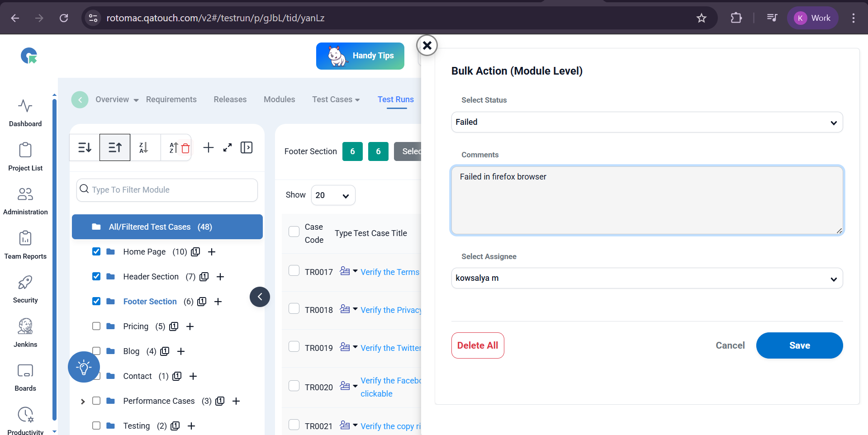Viewport: 868px width, 435px height.
Task: Tick the checkbox for TR0017
Action: (294, 271)
